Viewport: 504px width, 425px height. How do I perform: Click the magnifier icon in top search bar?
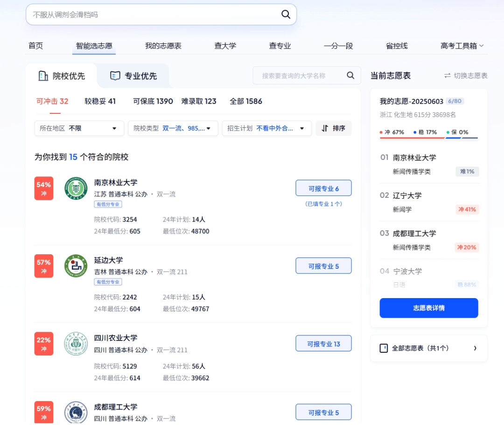click(286, 14)
